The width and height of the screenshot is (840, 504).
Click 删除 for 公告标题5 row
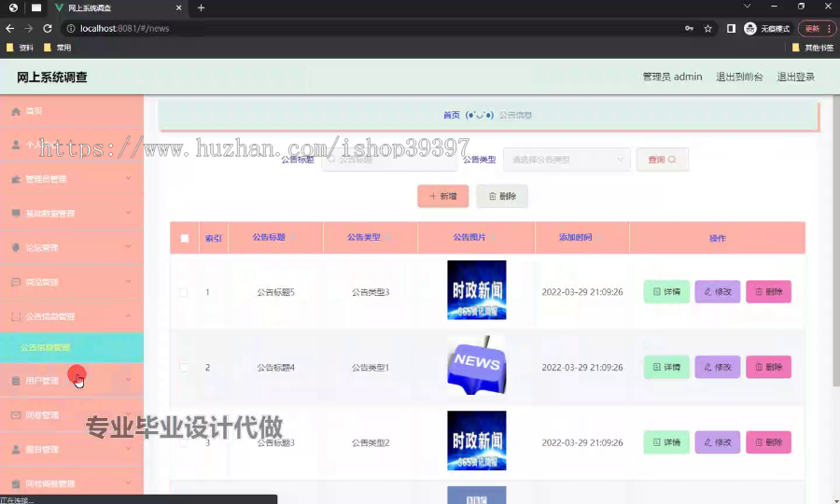[x=768, y=292]
